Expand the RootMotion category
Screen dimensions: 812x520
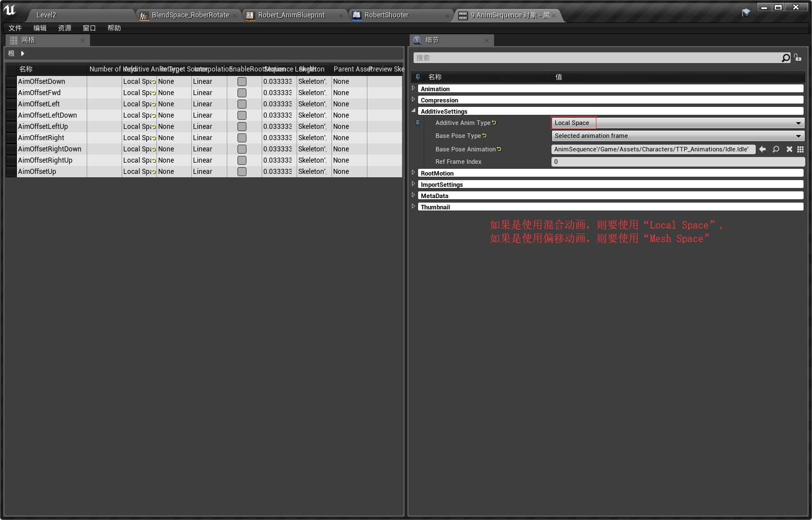(x=414, y=173)
